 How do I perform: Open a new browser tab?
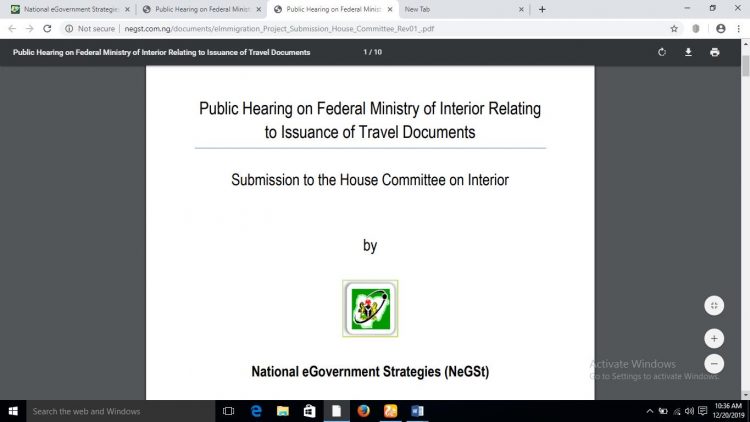coord(542,9)
